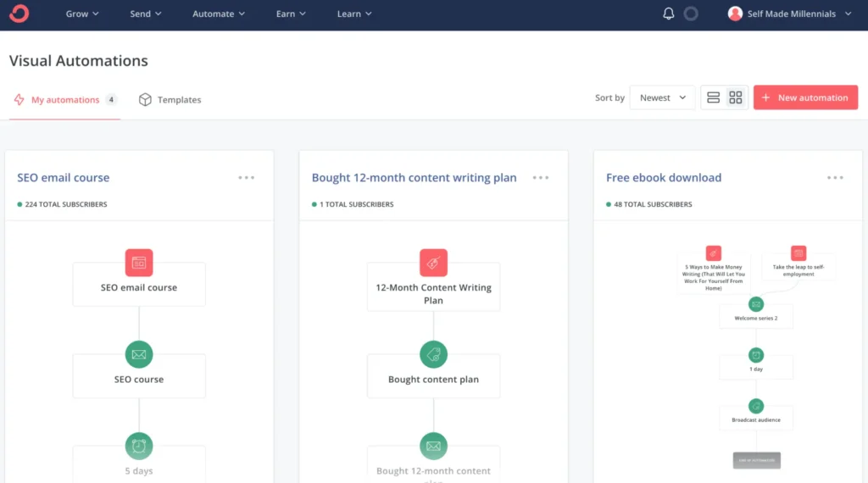Expand the Earn menu

[291, 14]
